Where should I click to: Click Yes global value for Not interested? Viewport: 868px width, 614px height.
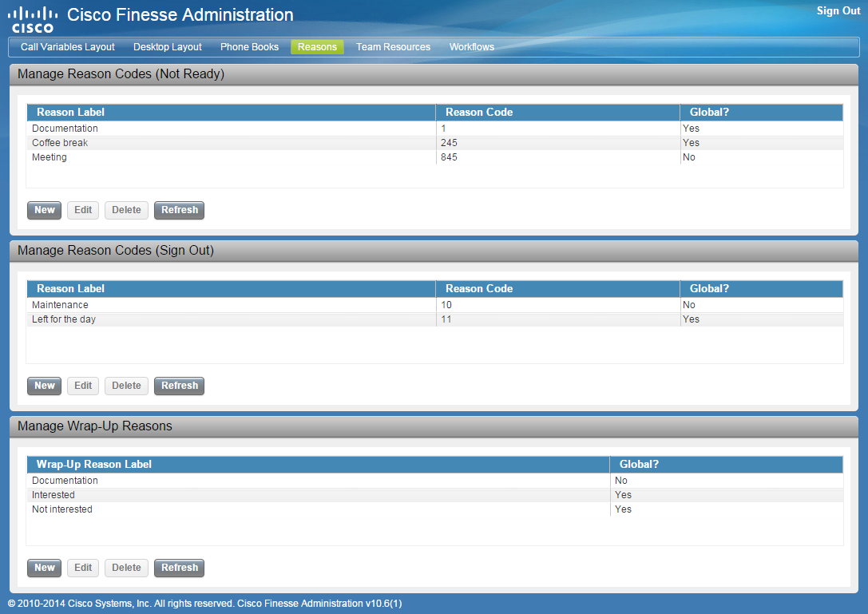click(x=623, y=509)
